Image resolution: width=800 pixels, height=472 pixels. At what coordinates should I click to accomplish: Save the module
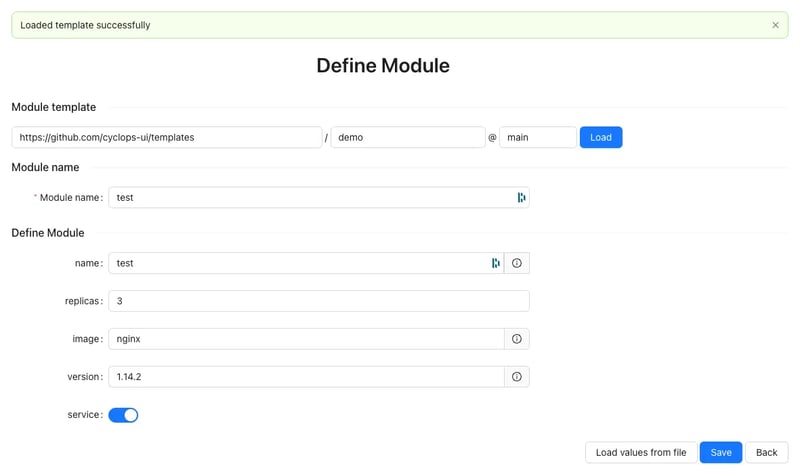coord(720,452)
